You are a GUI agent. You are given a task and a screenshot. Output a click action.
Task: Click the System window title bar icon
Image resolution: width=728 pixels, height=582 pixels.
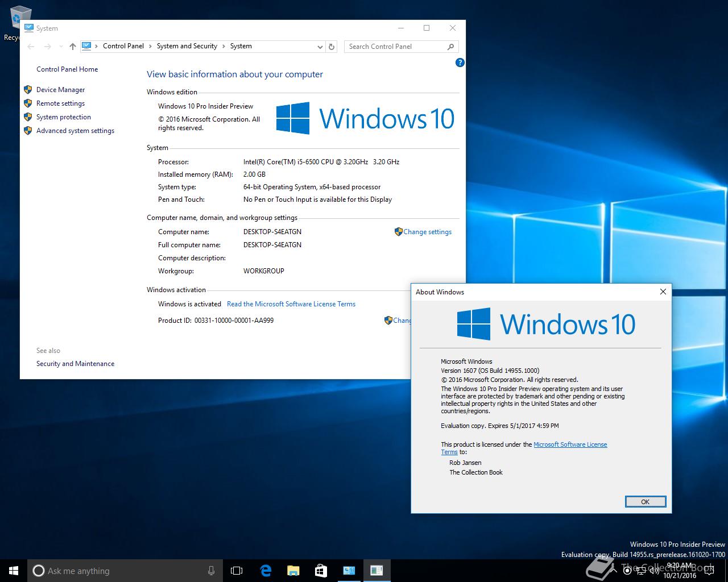pyautogui.click(x=28, y=28)
